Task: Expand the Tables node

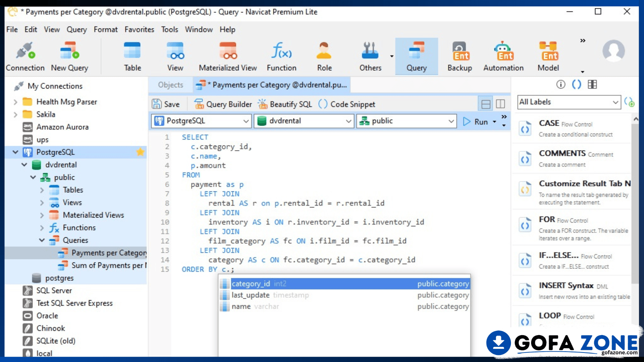Action: (x=42, y=190)
